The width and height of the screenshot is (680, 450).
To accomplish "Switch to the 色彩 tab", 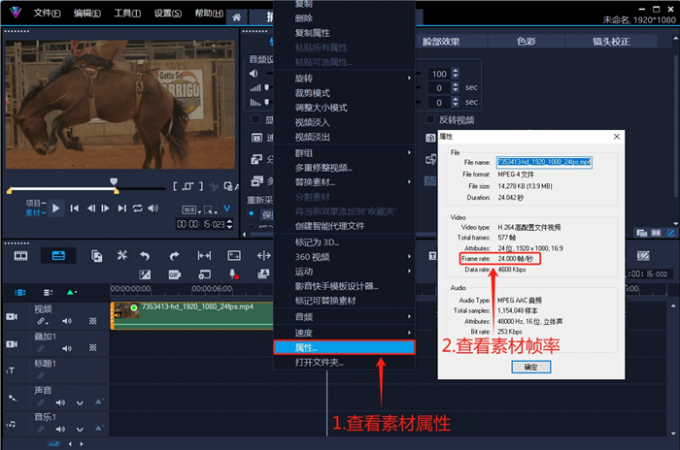I will click(x=526, y=41).
